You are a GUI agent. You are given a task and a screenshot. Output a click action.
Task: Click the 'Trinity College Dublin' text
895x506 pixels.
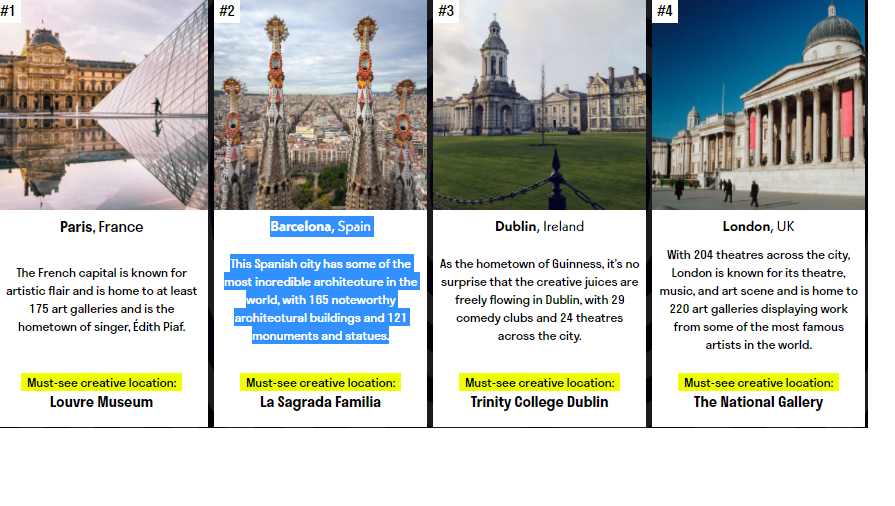pos(539,402)
